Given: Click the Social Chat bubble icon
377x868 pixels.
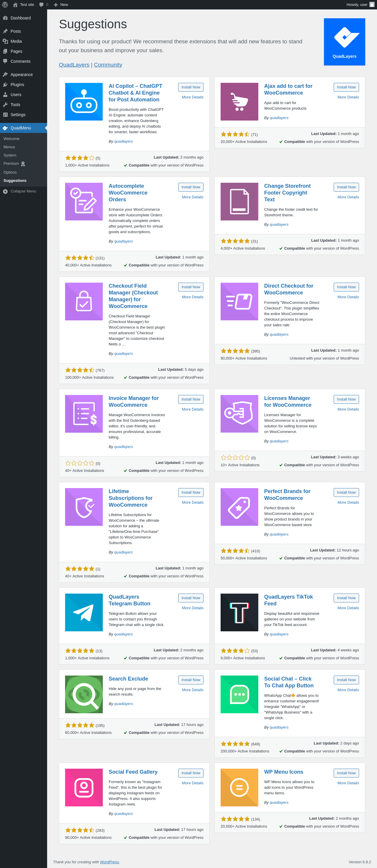Looking at the screenshot, I should (239, 694).
